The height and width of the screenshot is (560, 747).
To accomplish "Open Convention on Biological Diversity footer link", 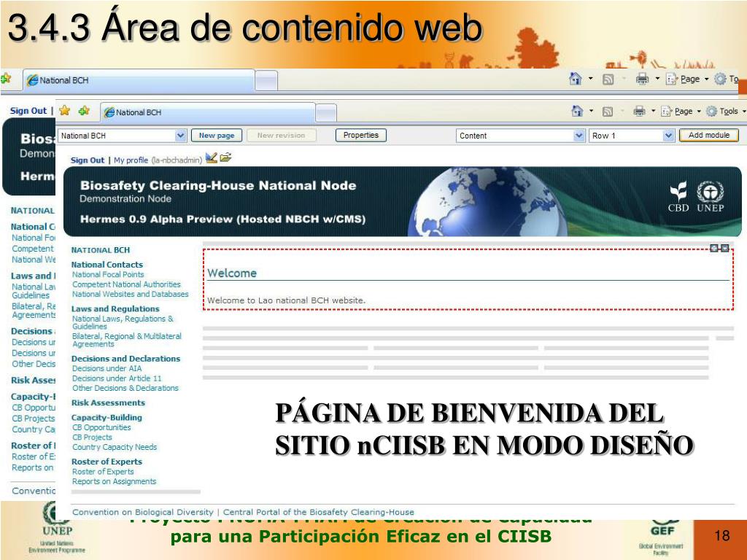I will 143,513.
